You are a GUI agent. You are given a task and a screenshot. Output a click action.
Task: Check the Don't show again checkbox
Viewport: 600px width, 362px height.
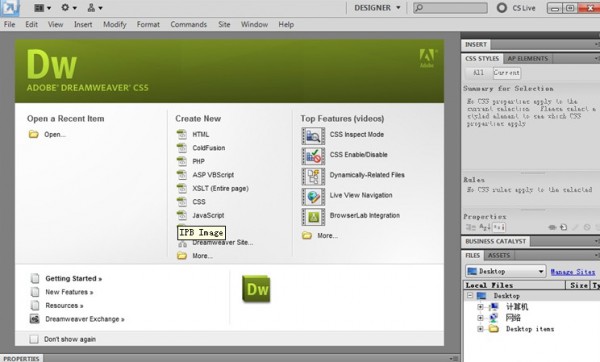click(34, 339)
